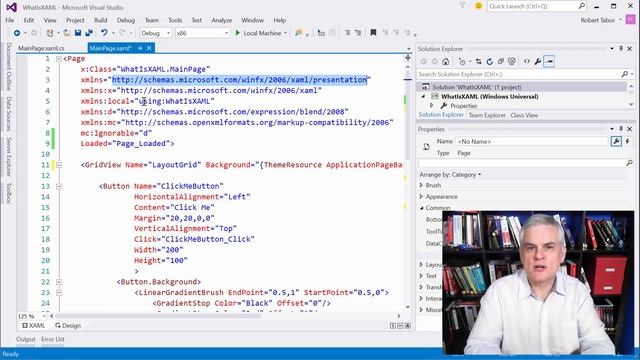Screen dimensions: 640x360
Task: Open the Toolbox side tab
Action: pyautogui.click(x=9, y=193)
